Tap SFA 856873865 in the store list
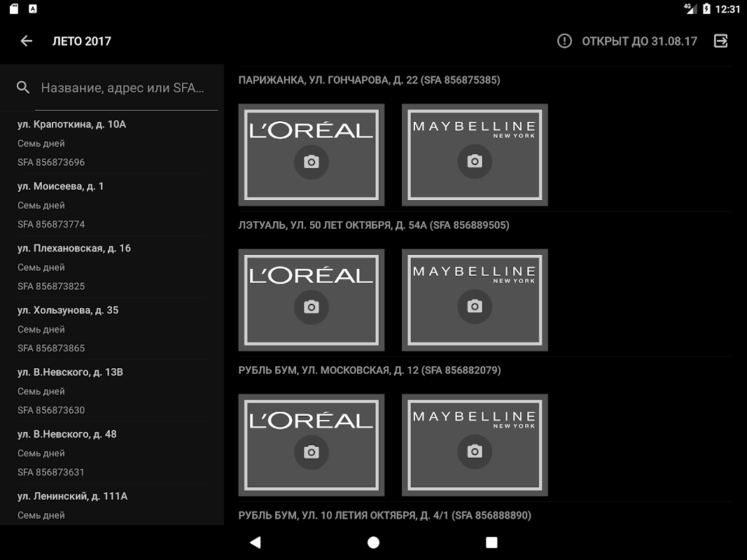Viewport: 747px width, 560px height. 51,348
